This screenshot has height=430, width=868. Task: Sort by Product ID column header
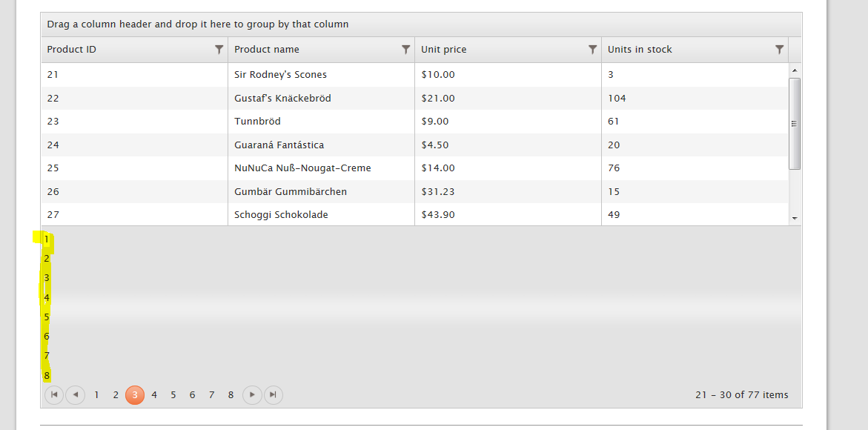click(72, 50)
